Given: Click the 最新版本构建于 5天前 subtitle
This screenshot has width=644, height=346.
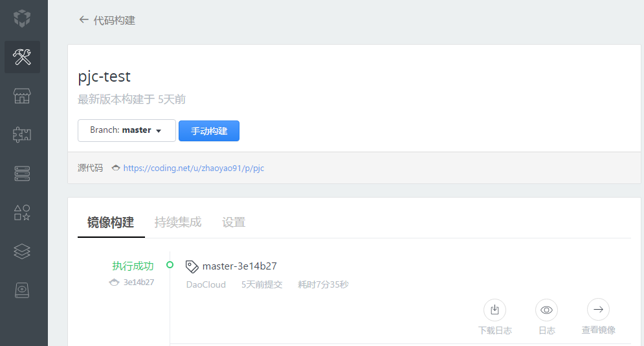Looking at the screenshot, I should 131,99.
